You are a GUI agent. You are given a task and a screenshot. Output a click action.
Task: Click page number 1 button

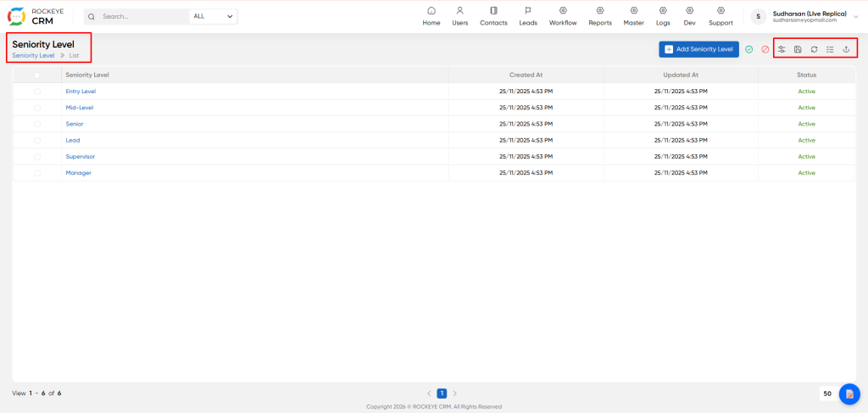coord(442,393)
